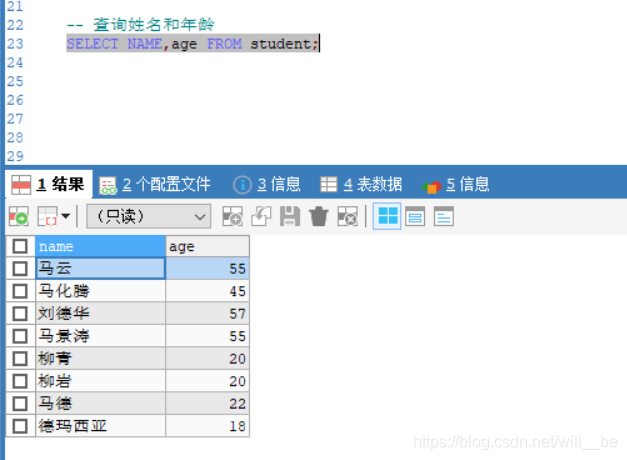Image resolution: width=627 pixels, height=460 pixels.
Task: Click the save changes floppy icon
Action: pyautogui.click(x=290, y=216)
